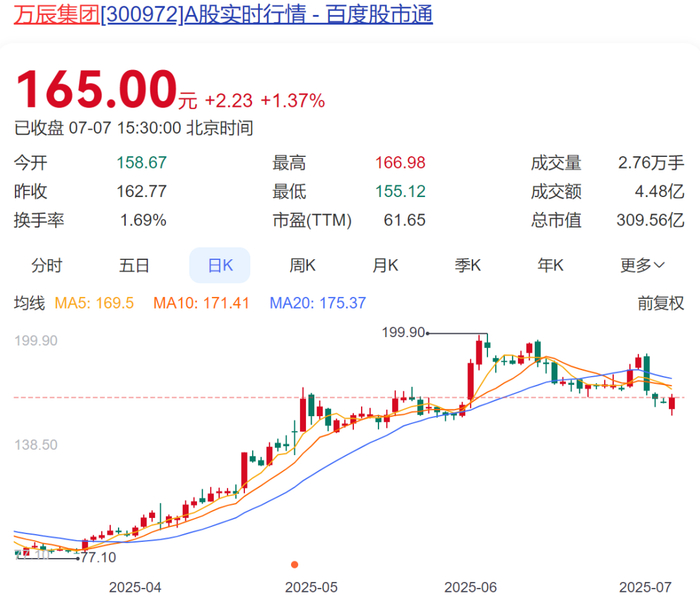Select the 年K tab
The height and width of the screenshot is (597, 700).
(x=550, y=266)
